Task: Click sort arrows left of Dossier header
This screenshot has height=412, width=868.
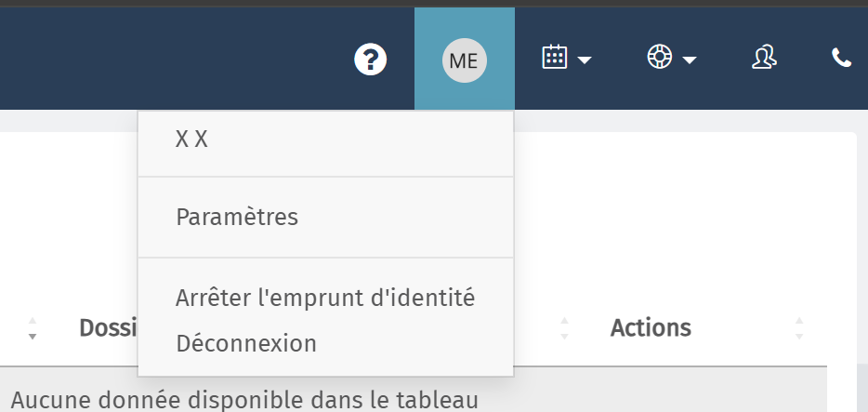Action: coord(33,327)
